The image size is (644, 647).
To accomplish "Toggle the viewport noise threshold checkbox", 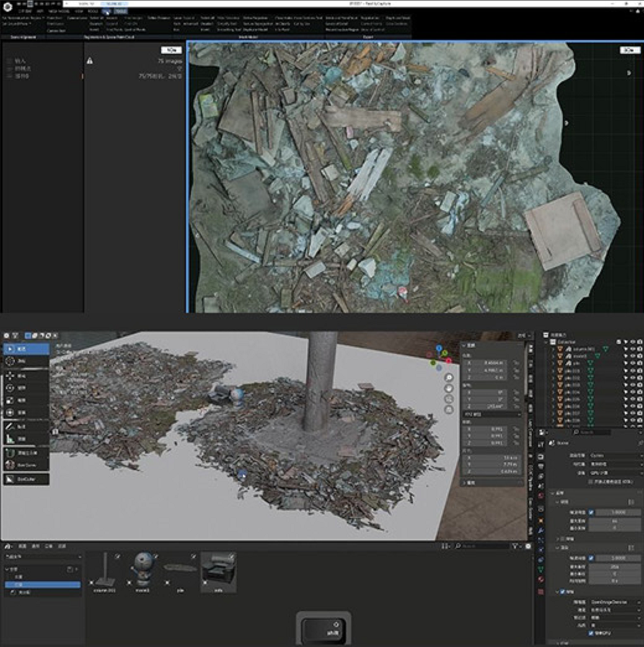I will [x=591, y=513].
